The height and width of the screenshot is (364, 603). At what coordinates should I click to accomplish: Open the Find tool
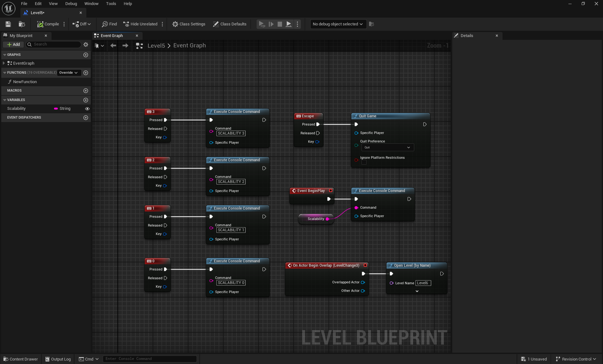point(109,24)
